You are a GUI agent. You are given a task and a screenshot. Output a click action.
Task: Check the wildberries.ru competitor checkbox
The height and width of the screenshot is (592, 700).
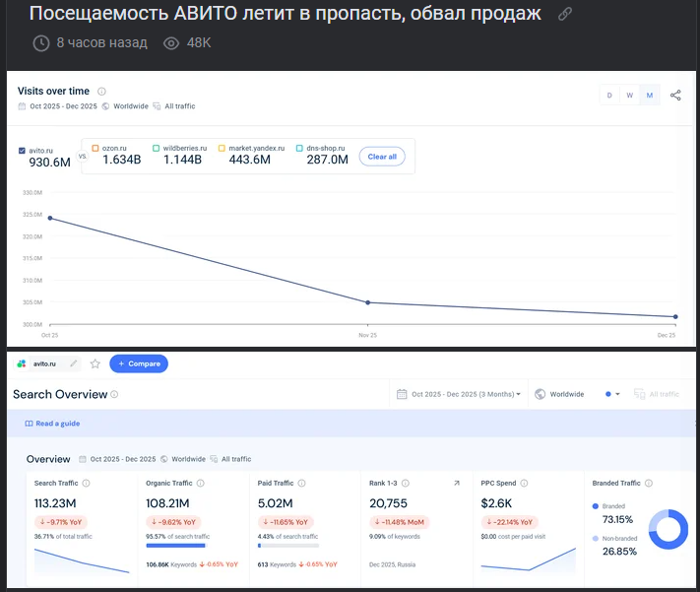[x=156, y=149]
